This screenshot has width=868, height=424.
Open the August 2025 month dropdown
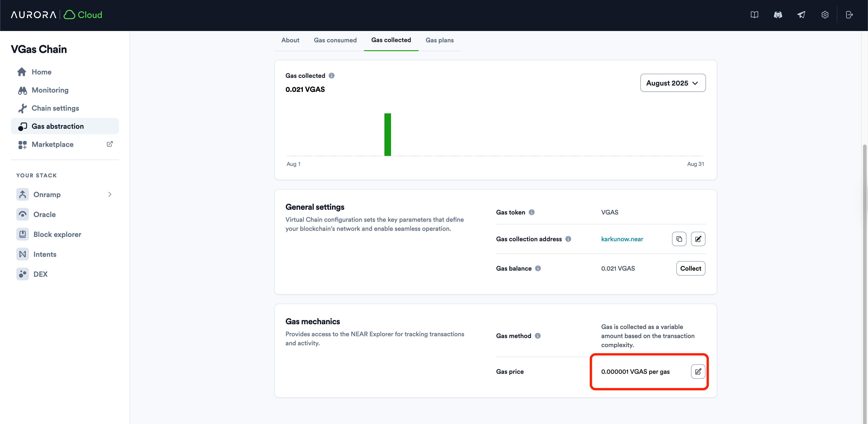coord(672,83)
